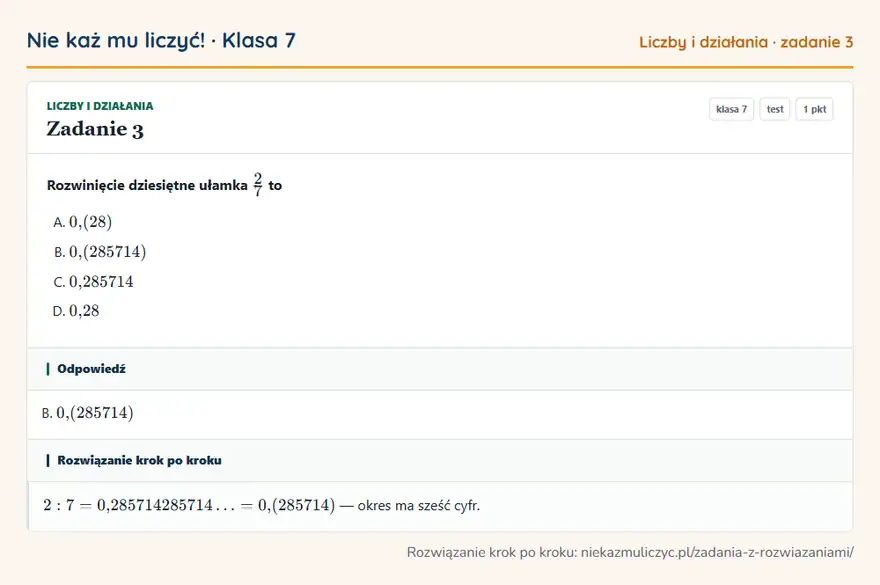Select option B. 0,(285714) in the choices list

tap(100, 252)
